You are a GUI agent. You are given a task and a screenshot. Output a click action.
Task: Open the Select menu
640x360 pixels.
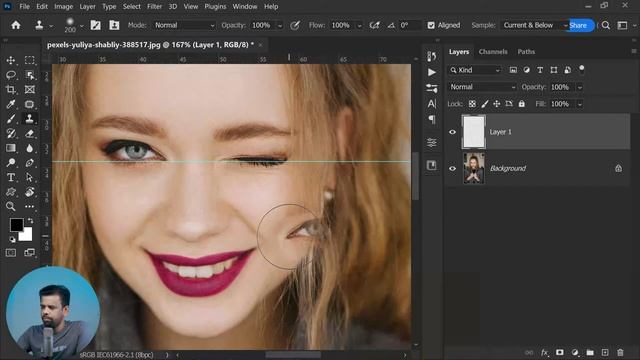click(131, 7)
